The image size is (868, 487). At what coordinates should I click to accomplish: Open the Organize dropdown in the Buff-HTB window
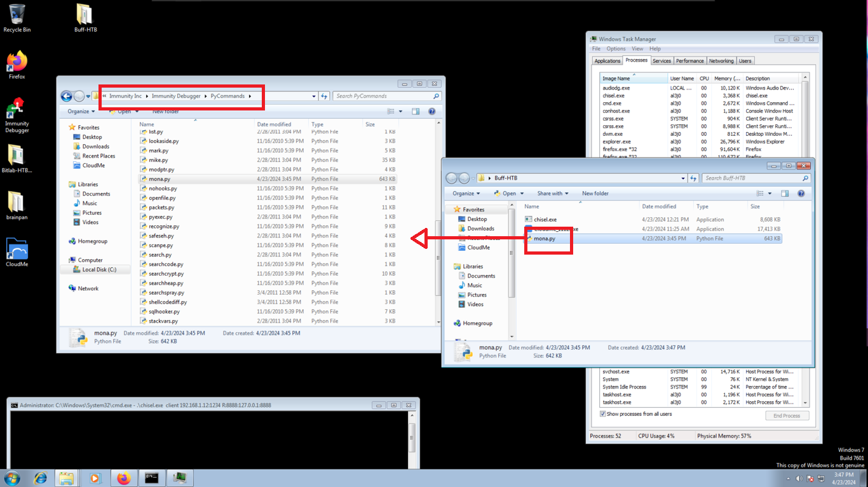[x=466, y=194]
